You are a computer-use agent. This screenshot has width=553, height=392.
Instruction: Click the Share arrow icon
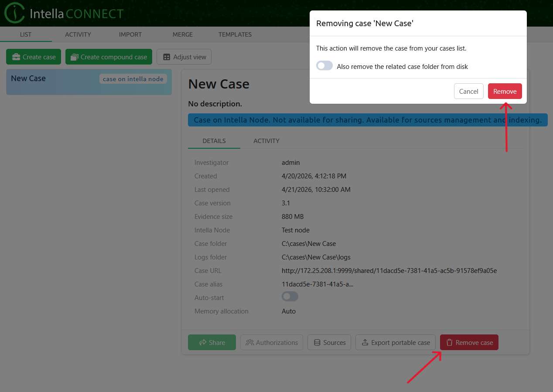click(203, 343)
